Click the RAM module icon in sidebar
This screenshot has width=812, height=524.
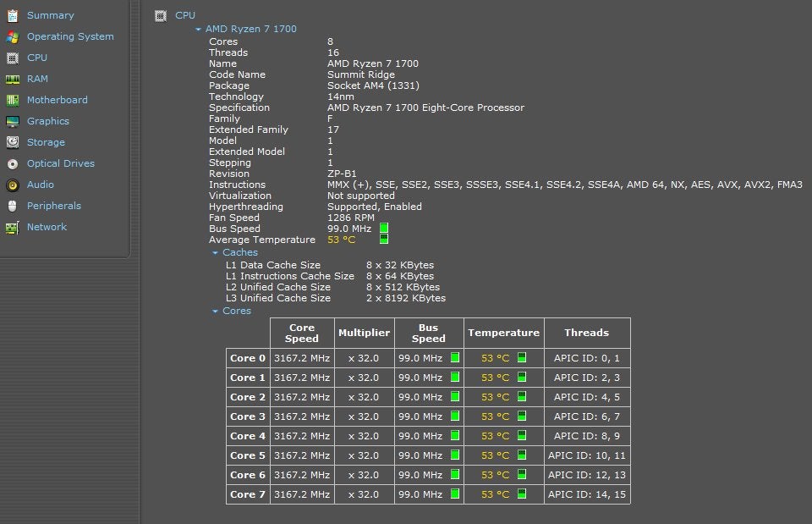point(13,80)
